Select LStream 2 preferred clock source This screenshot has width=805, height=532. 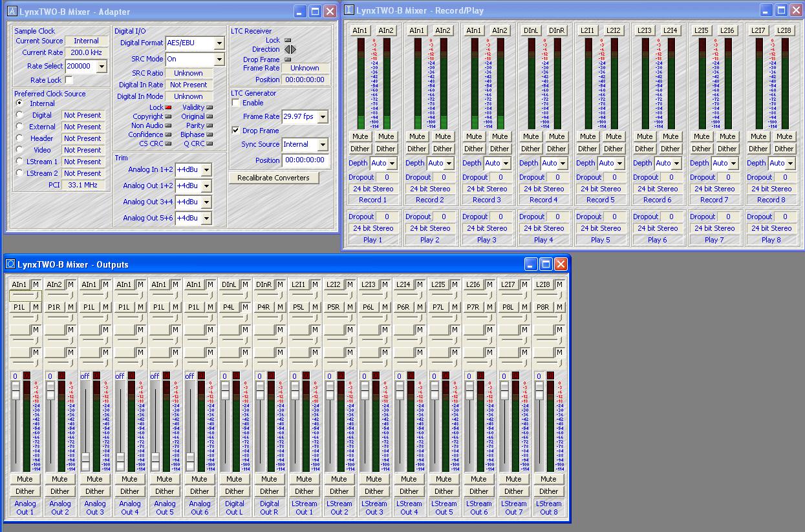(19, 173)
